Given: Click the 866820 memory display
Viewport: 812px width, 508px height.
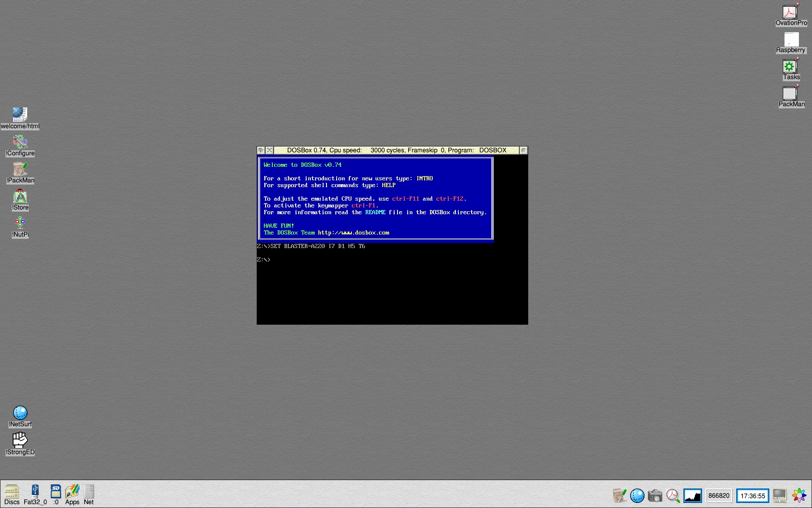Looking at the screenshot, I should [719, 495].
